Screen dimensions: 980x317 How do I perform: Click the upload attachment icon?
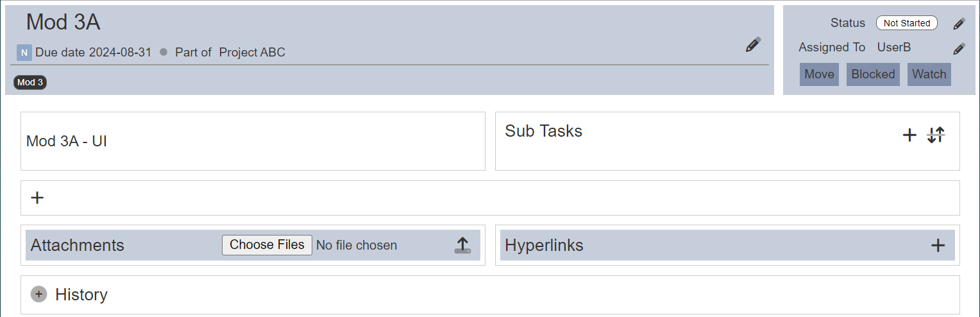[x=462, y=244]
